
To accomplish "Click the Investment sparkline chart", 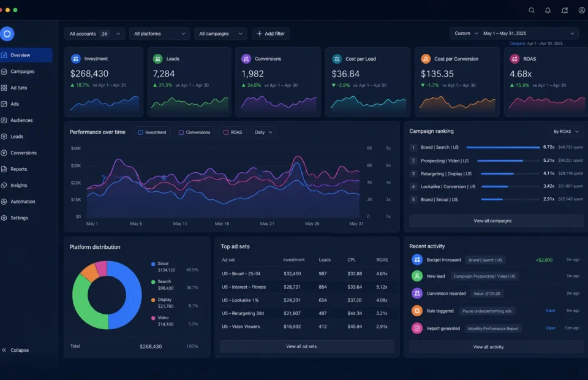I will 104,102.
